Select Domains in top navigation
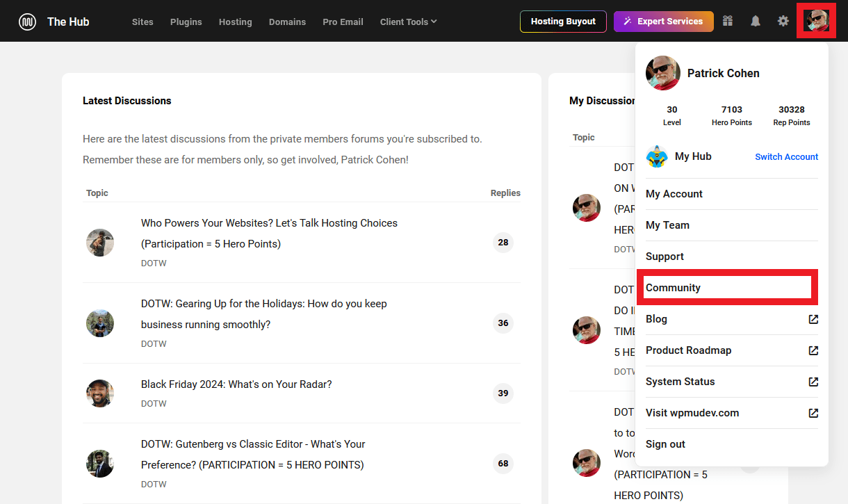The height and width of the screenshot is (504, 848). click(288, 22)
